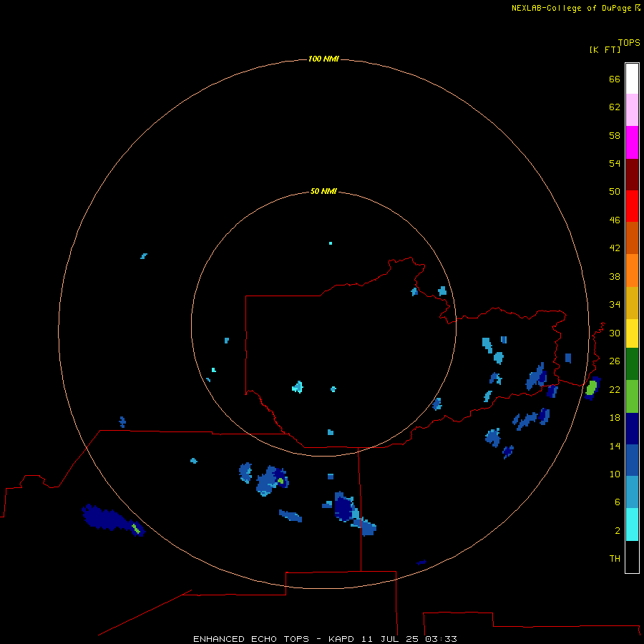Click the 100 NMI range ring label
The height and width of the screenshot is (644, 644).
tap(323, 59)
